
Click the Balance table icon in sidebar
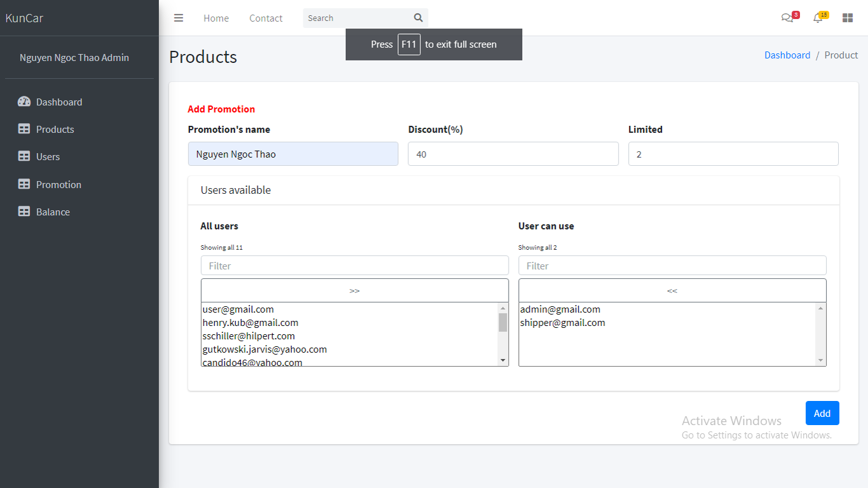click(24, 212)
